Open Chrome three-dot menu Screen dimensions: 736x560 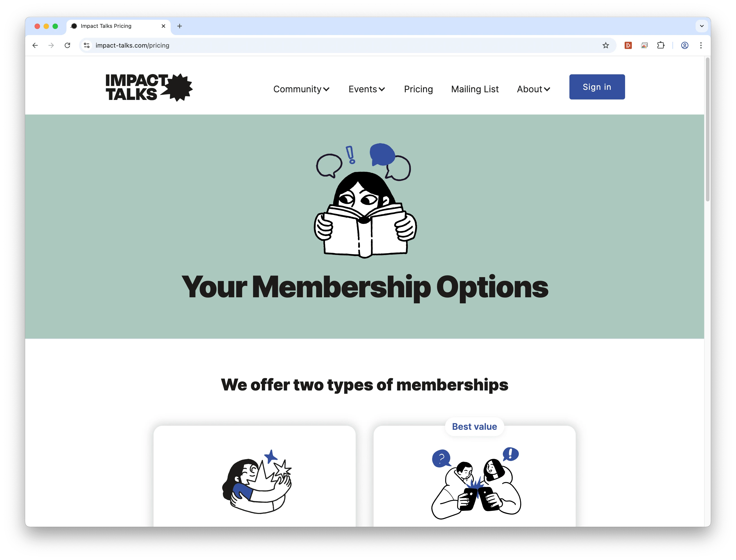click(x=701, y=45)
